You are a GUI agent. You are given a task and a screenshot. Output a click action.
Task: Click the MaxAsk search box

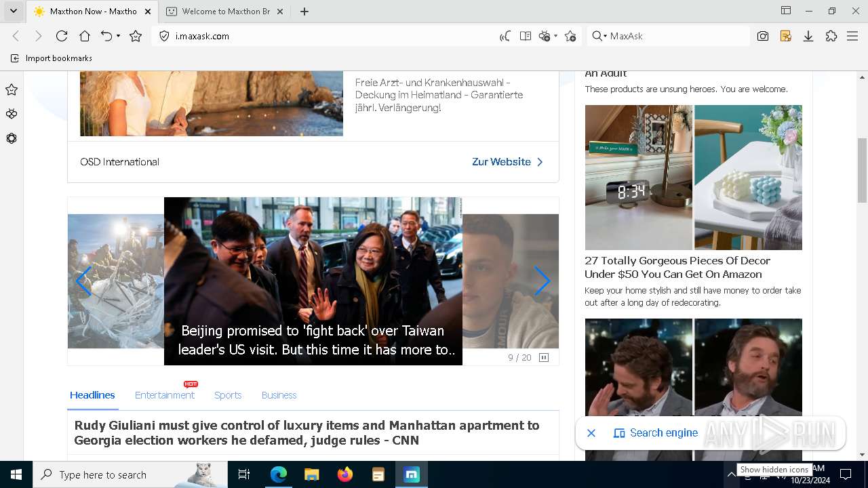click(678, 36)
